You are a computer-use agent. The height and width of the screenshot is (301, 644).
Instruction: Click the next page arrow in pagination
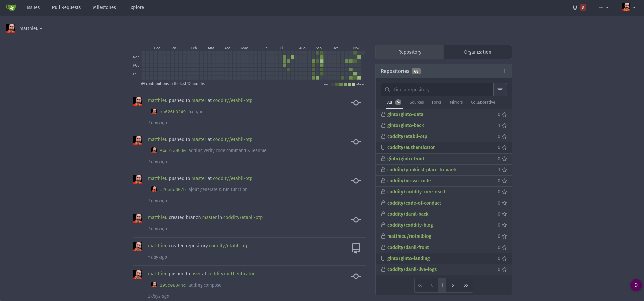coord(453,285)
